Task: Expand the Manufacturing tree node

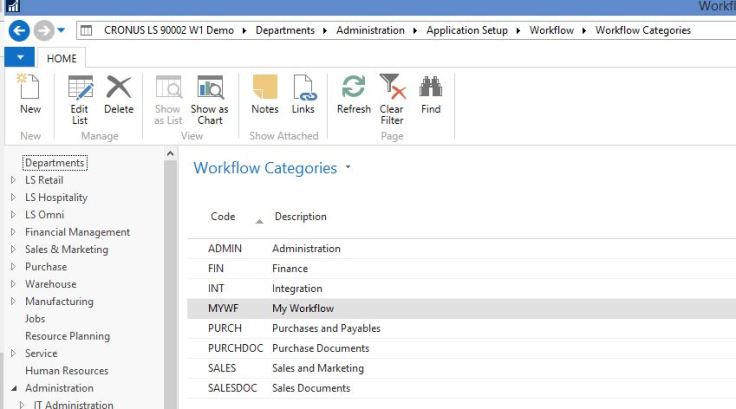Action: [x=13, y=301]
